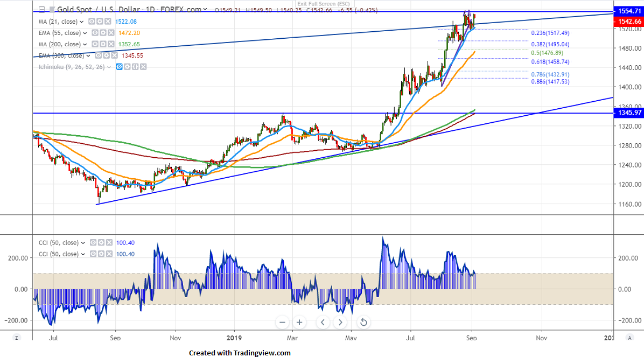Reset the chart view
The image size is (644, 357).
(x=363, y=322)
